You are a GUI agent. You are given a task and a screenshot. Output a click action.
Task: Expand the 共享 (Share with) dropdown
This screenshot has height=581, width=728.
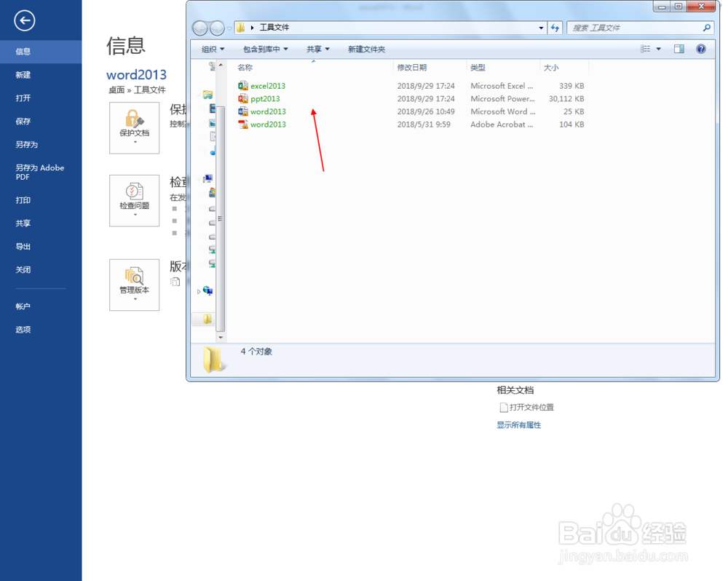click(x=316, y=49)
